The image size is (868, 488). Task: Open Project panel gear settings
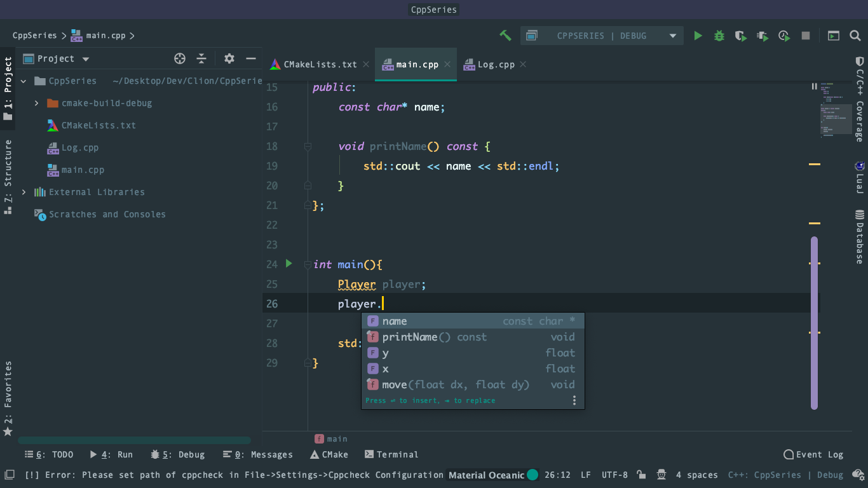click(229, 58)
